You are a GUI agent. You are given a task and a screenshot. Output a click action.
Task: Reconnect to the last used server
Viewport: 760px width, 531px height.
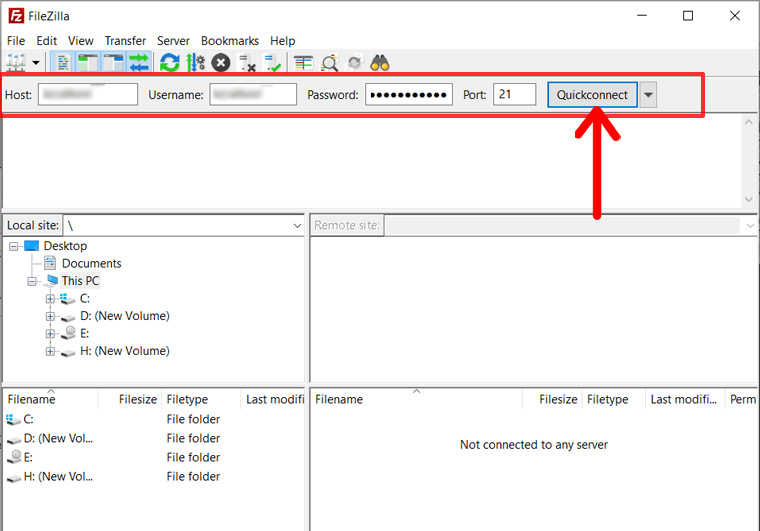[x=272, y=62]
